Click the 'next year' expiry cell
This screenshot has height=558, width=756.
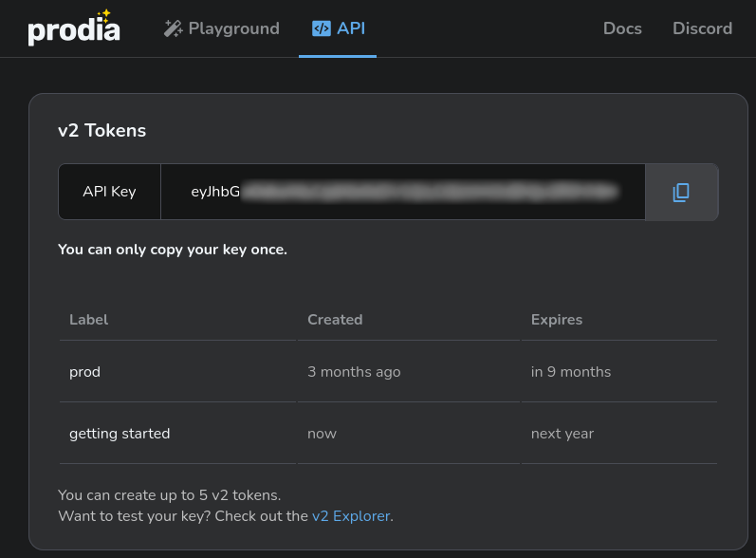click(562, 434)
